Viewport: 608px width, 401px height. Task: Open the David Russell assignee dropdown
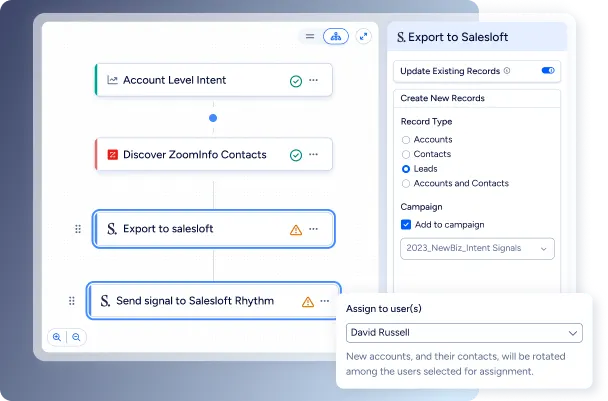pyautogui.click(x=464, y=333)
